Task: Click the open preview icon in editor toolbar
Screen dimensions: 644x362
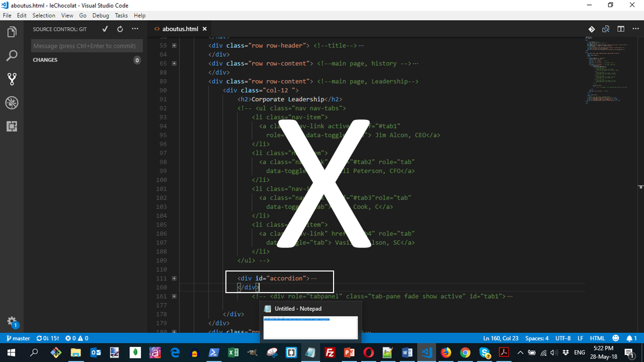Action: coord(606,29)
